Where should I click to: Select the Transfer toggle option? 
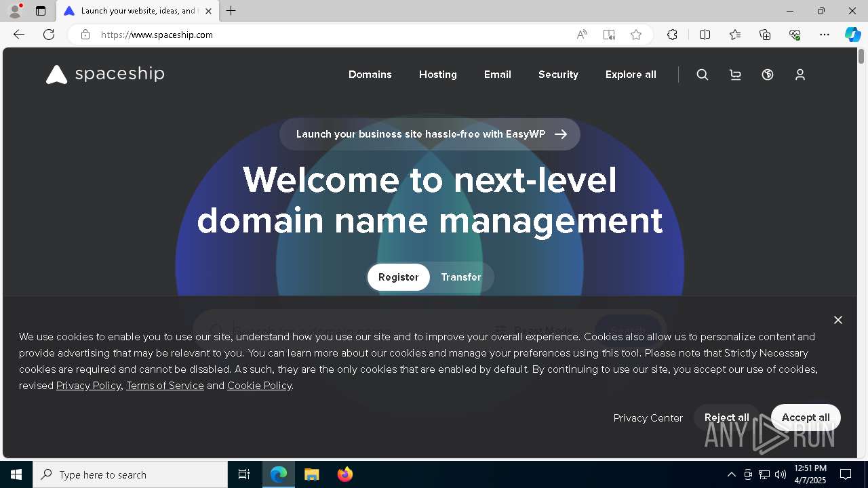coord(461,277)
